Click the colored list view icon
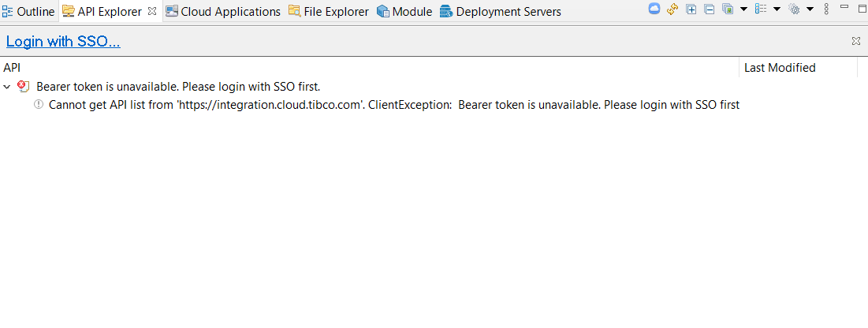 click(x=761, y=9)
